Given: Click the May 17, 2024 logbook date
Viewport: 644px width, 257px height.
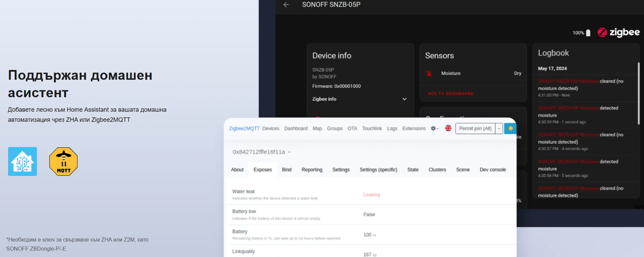Looking at the screenshot, I should click(552, 69).
